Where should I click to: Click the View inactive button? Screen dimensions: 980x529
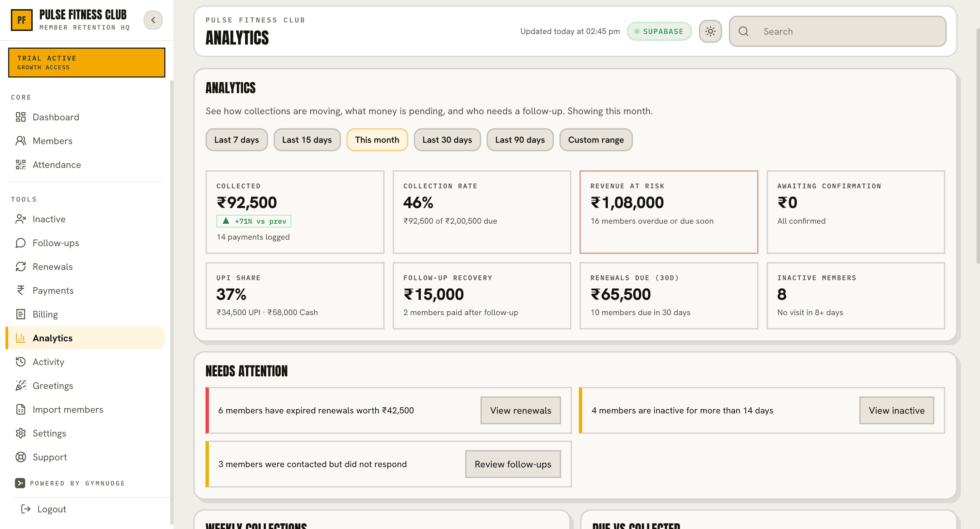(896, 410)
